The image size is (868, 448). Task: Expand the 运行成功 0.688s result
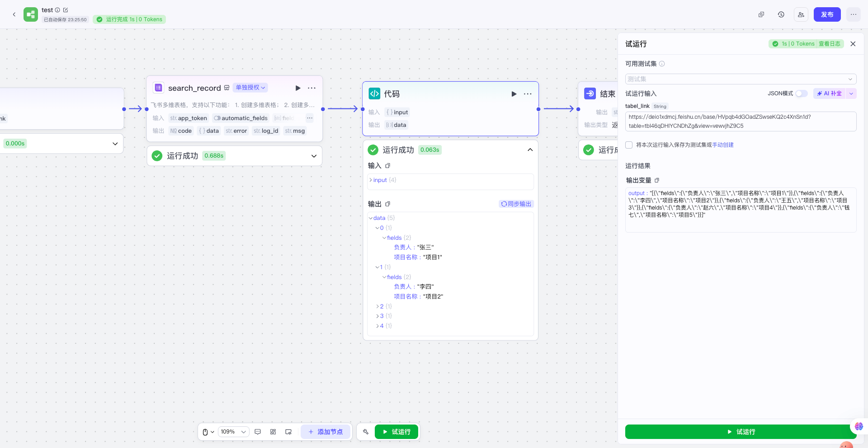pos(314,156)
